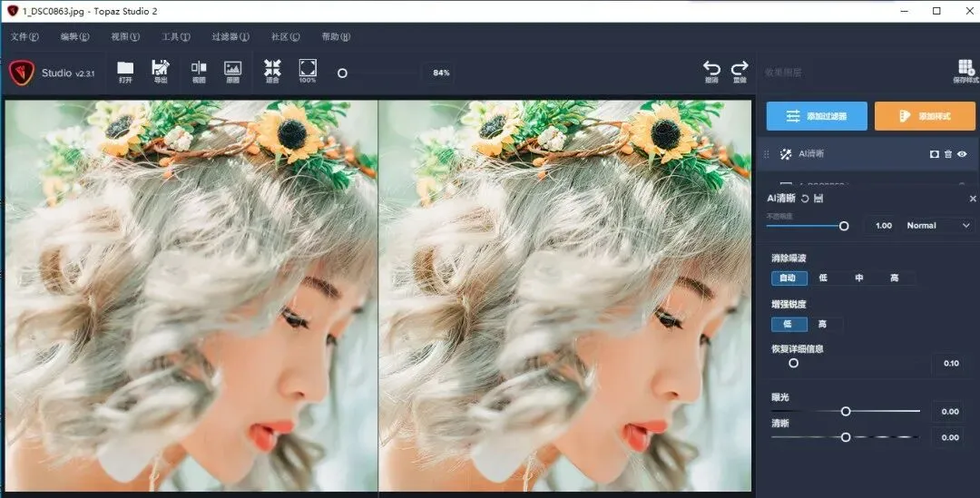Click the 曝光 slider handle
This screenshot has width=980, height=498.
coord(846,411)
